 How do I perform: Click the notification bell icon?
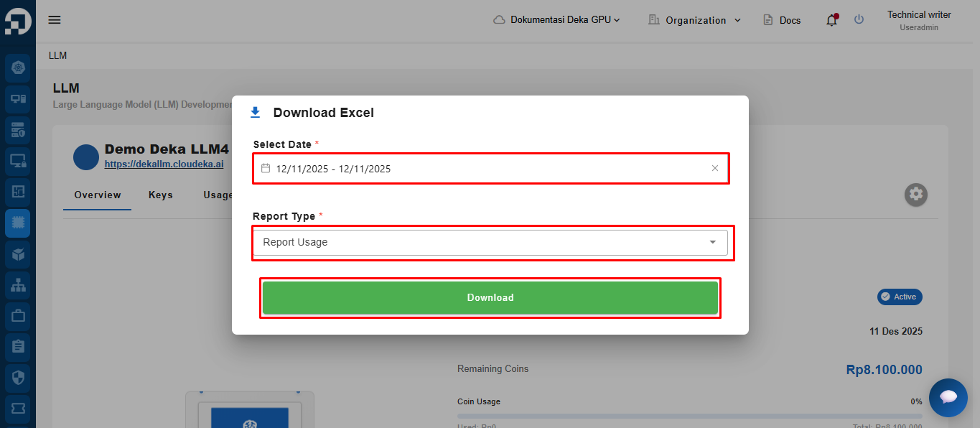click(831, 20)
